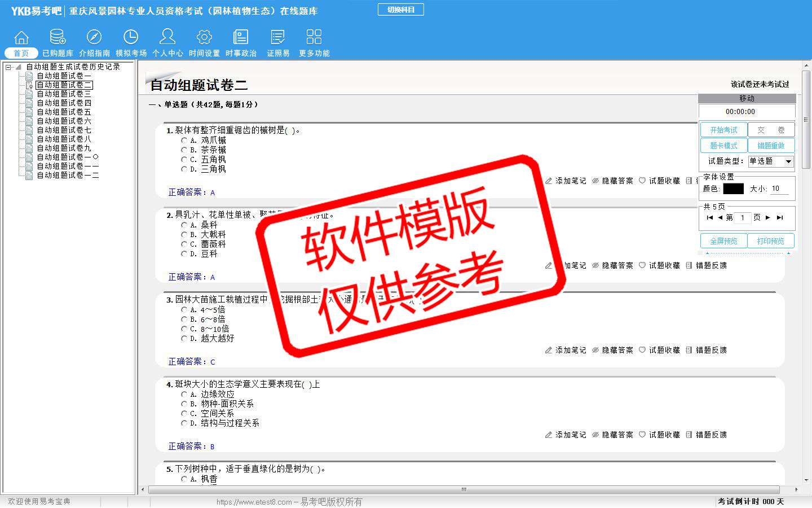
Task: Click 开始考试 button
Action: pyautogui.click(x=723, y=130)
